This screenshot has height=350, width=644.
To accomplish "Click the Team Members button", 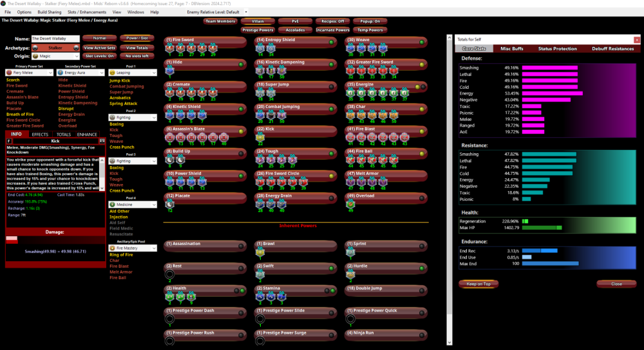I will coord(220,21).
